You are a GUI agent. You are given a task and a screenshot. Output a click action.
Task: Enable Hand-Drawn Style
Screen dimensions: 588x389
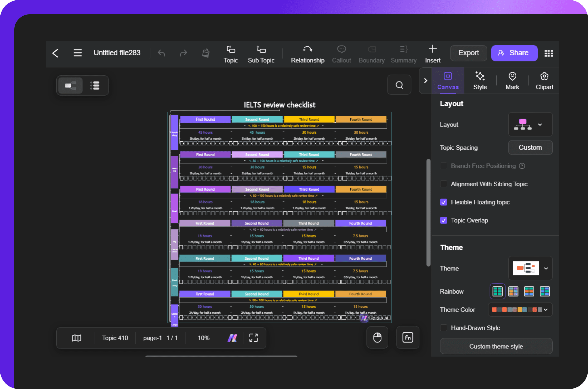click(x=444, y=328)
